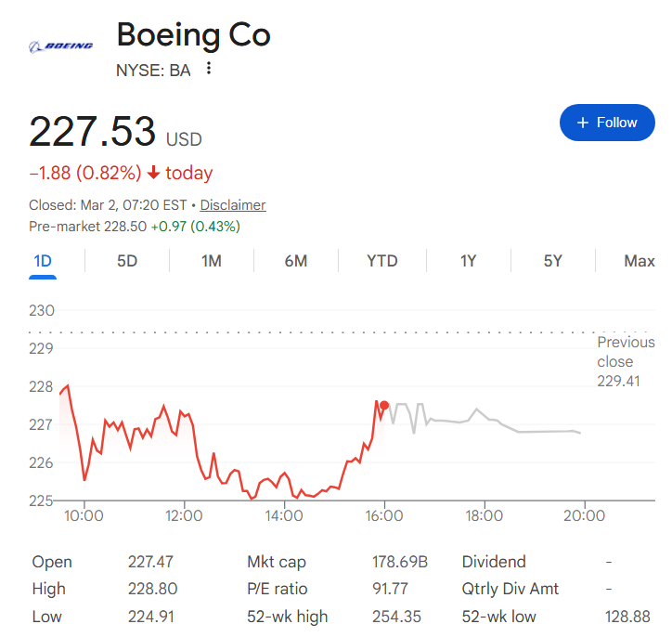Click the Boeing logo icon
672x637 pixels.
point(61,45)
